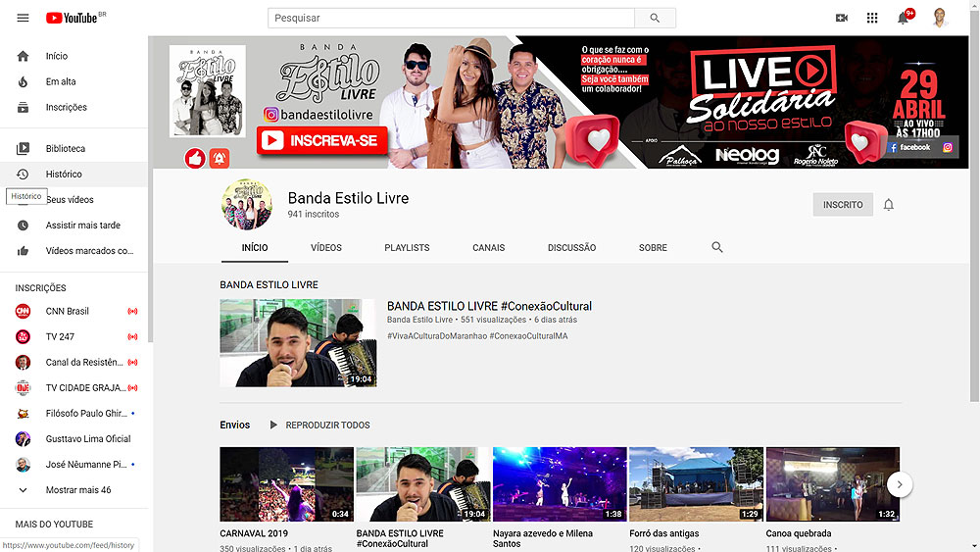This screenshot has width=980, height=552.
Task: Select the INÍCIO channel tab
Action: 255,247
